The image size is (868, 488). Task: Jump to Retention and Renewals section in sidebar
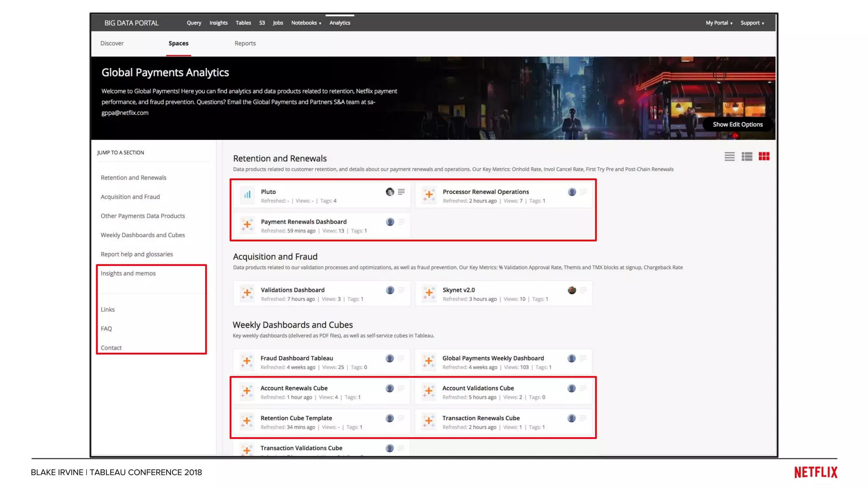(134, 177)
